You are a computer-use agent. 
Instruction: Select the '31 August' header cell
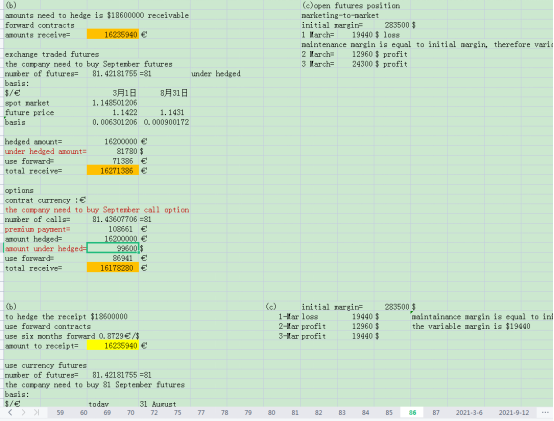pos(158,404)
